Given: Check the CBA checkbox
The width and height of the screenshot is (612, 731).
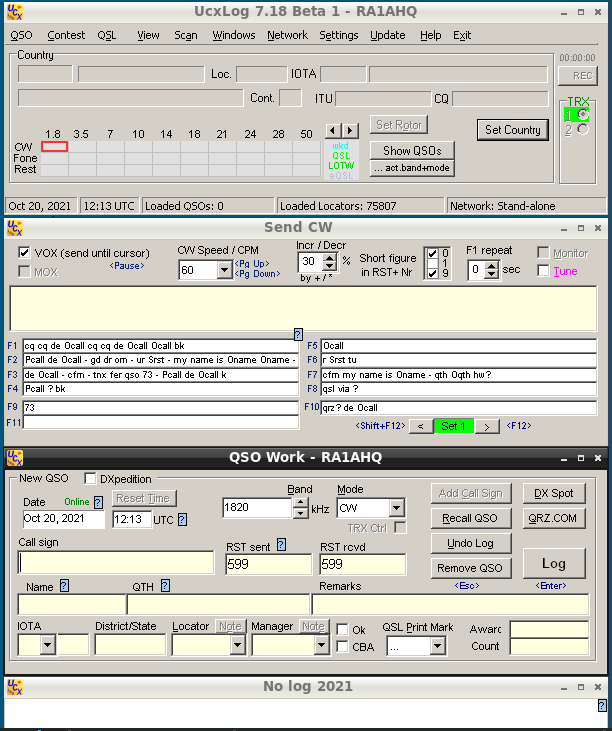Looking at the screenshot, I should click(x=342, y=647).
